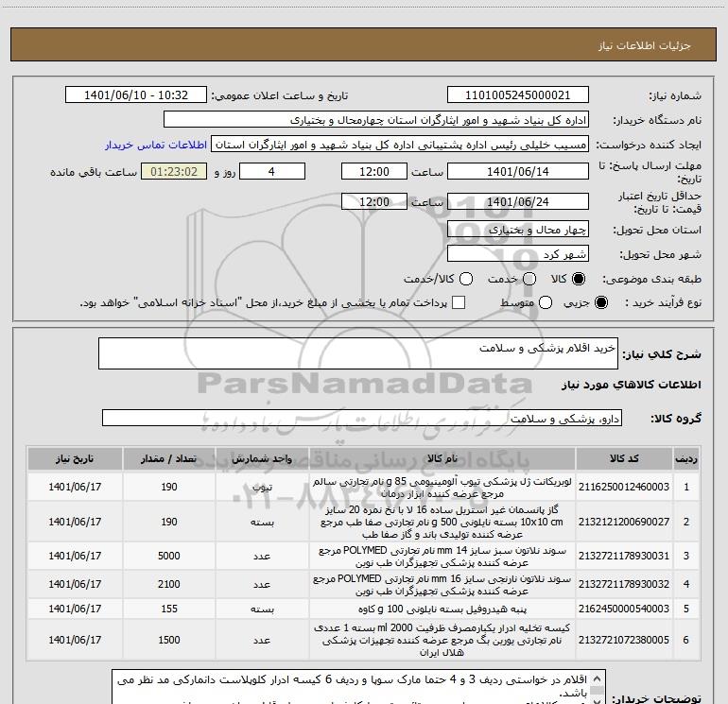Select the کالا/خدمت radio button
This screenshot has height=704, width=728.
click(466, 279)
